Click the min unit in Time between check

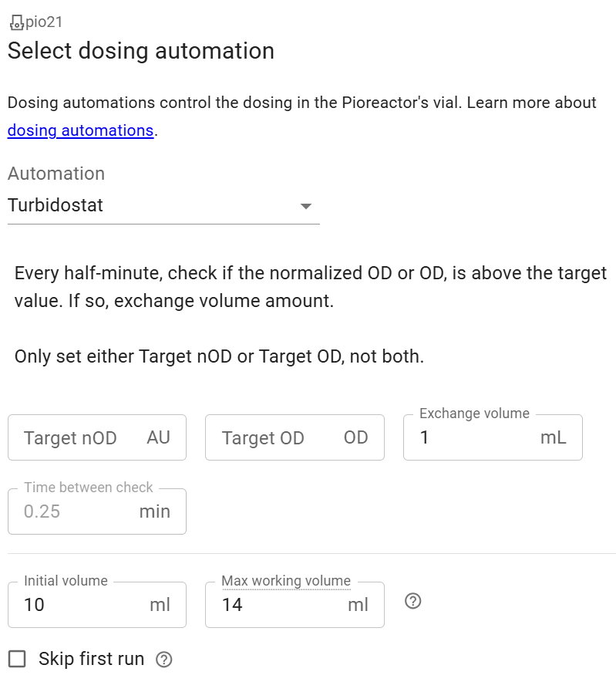[154, 511]
